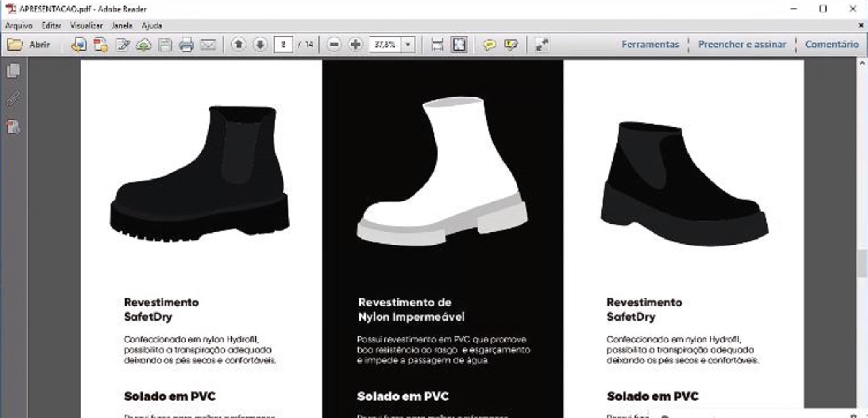868x418 pixels.
Task: Open the Arquivo menu
Action: pos(18,25)
